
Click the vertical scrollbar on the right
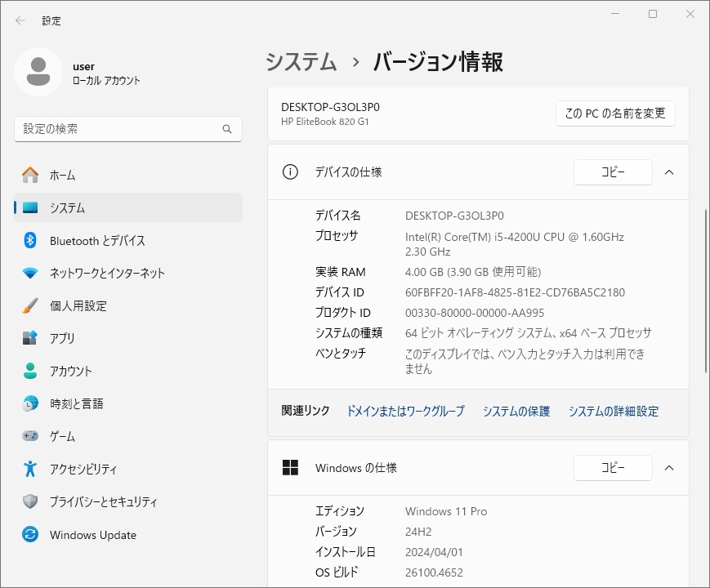click(705, 291)
